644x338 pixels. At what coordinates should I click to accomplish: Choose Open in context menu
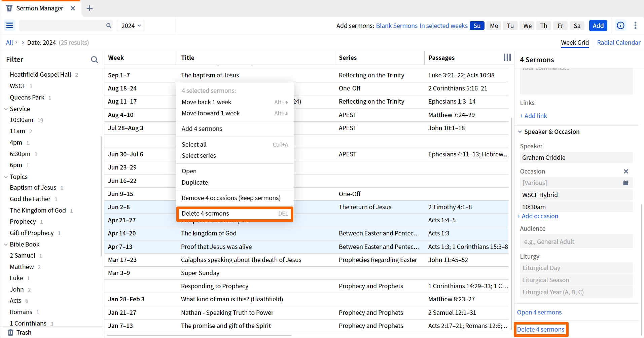(235, 171)
